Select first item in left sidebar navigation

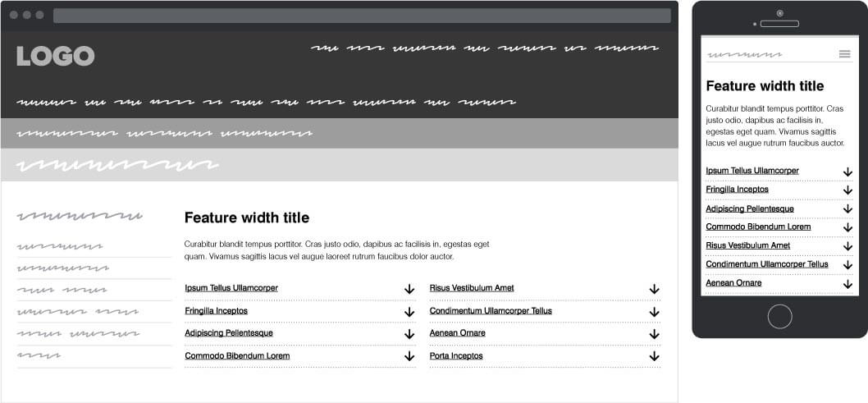[x=60, y=245]
